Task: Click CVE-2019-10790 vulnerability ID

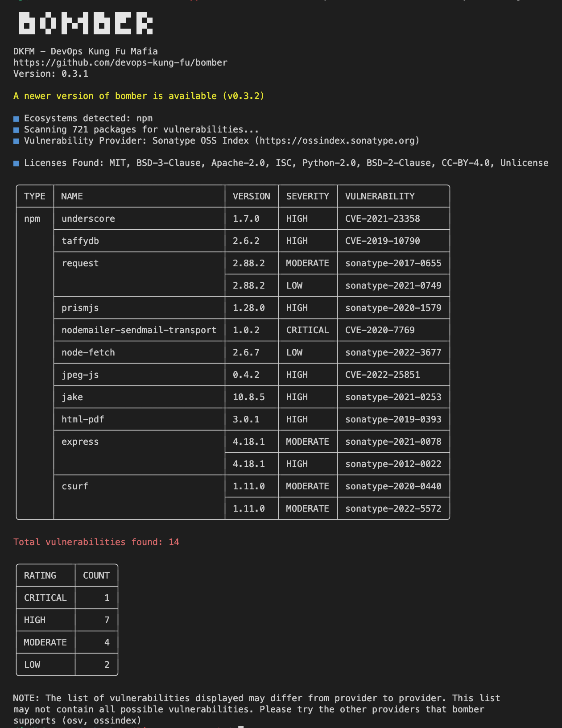Action: [x=383, y=241]
